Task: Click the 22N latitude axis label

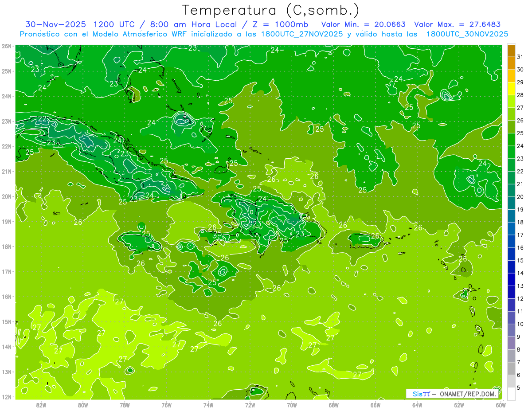Action: tap(7, 146)
